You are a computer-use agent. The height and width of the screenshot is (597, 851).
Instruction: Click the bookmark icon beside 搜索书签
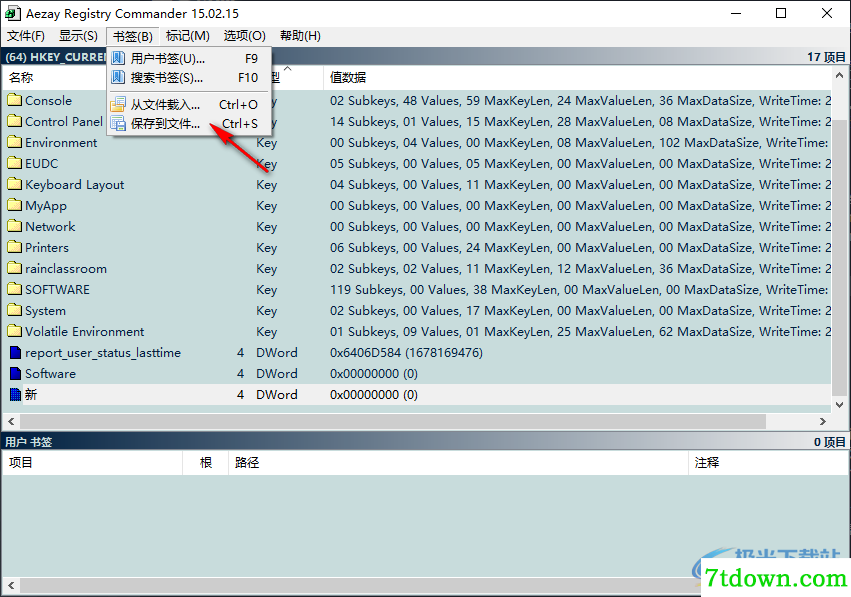118,78
